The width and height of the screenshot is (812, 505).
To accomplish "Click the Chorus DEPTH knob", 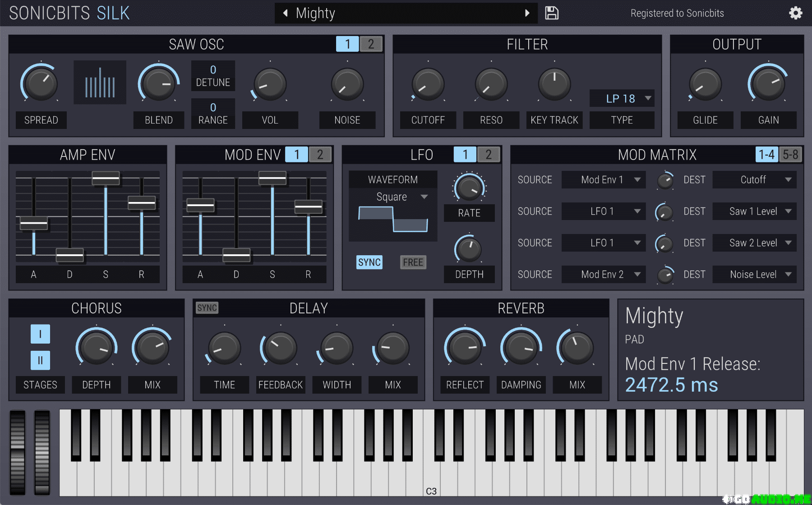I will coord(97,348).
